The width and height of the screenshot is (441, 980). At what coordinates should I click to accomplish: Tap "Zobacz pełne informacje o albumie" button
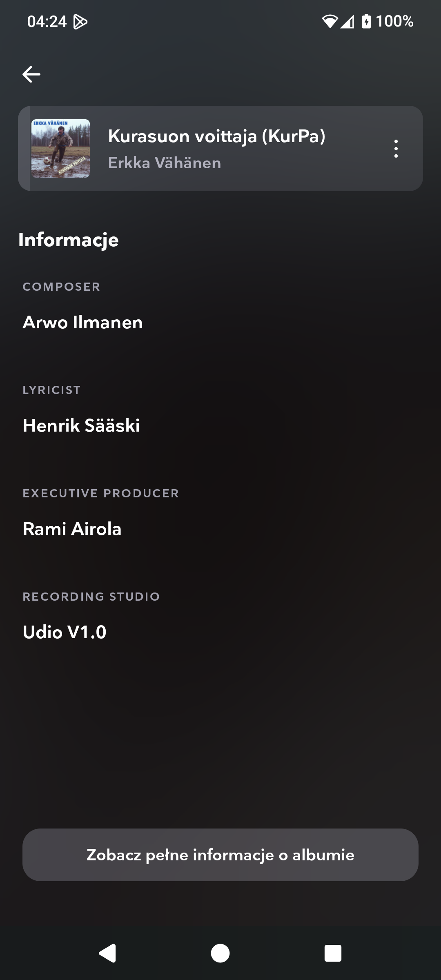coord(220,855)
